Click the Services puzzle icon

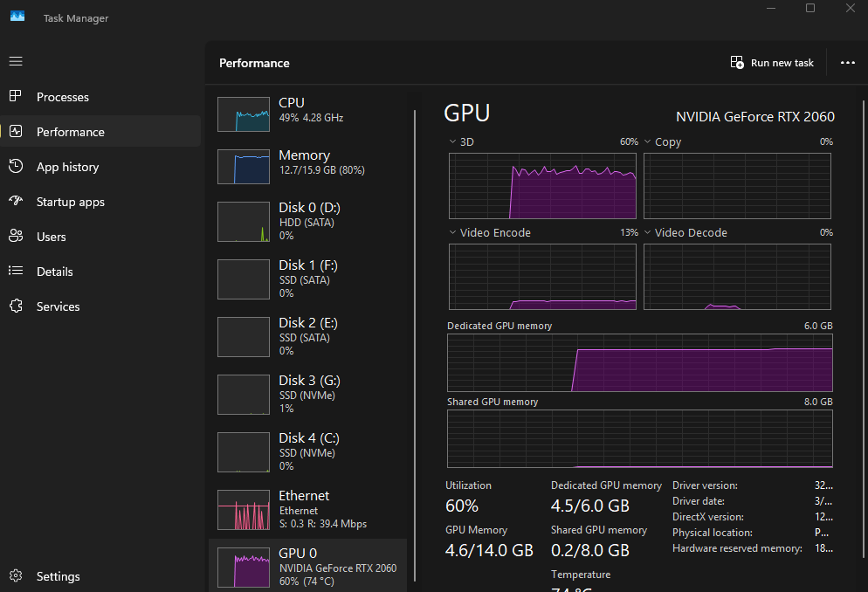pos(16,306)
